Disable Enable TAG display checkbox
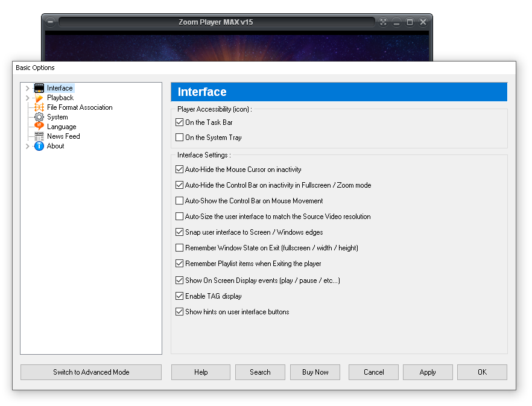 pos(180,296)
